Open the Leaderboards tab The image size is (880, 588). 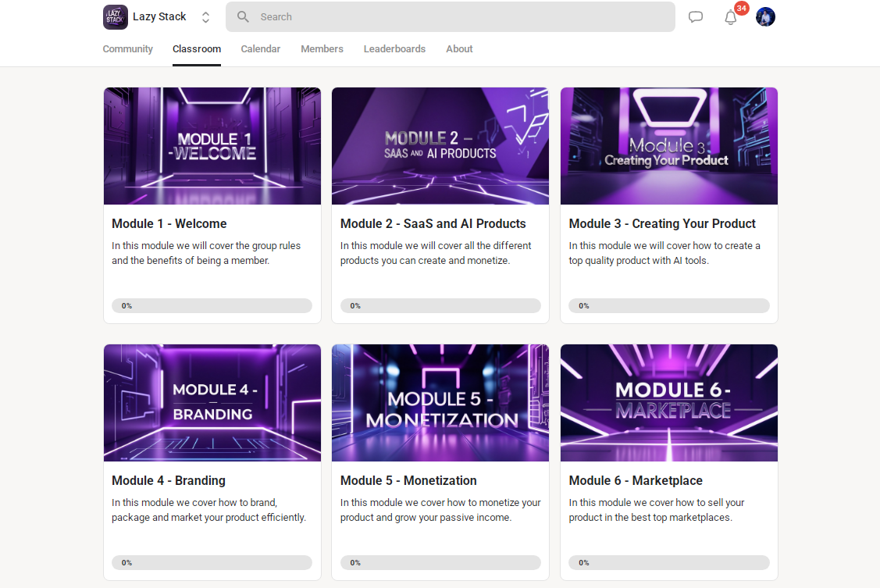click(394, 48)
